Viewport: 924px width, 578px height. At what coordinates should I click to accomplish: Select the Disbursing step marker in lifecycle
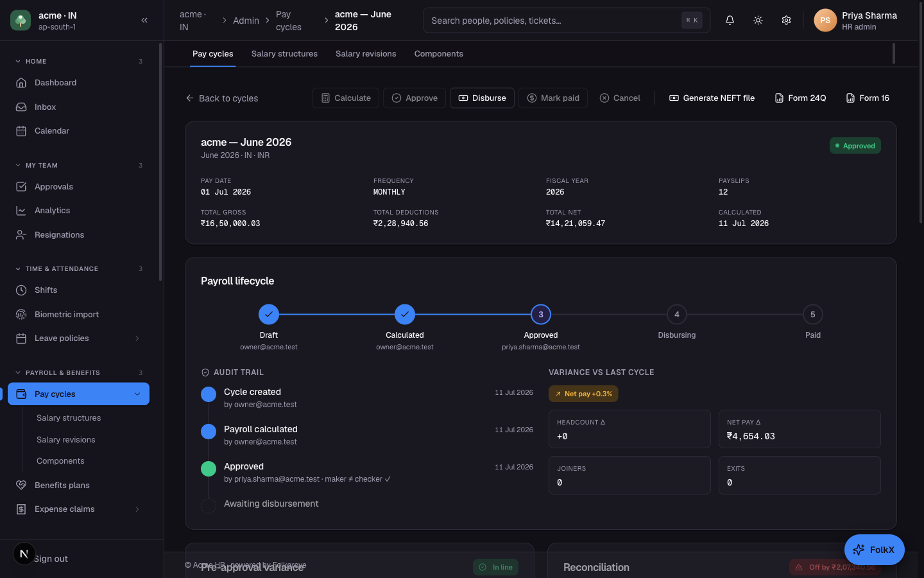[676, 315]
